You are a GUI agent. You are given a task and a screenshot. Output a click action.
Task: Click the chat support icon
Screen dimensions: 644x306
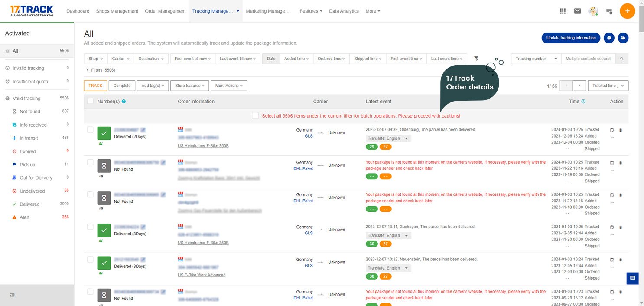pyautogui.click(x=632, y=278)
